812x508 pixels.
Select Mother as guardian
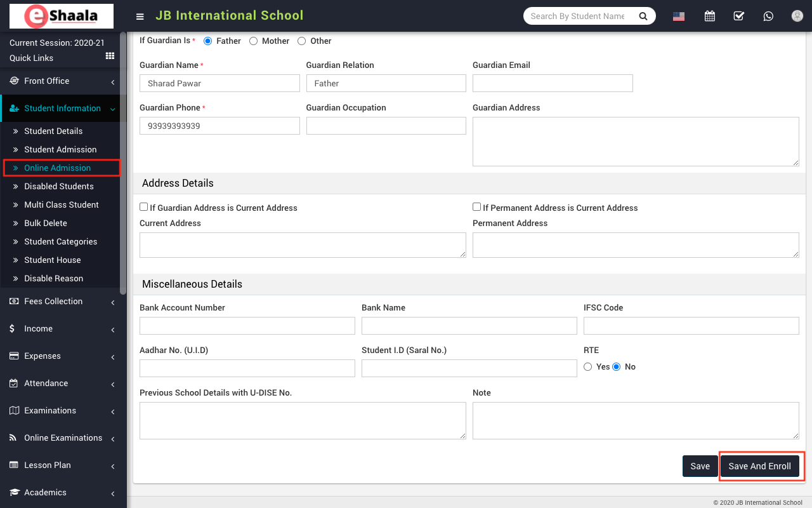point(254,41)
